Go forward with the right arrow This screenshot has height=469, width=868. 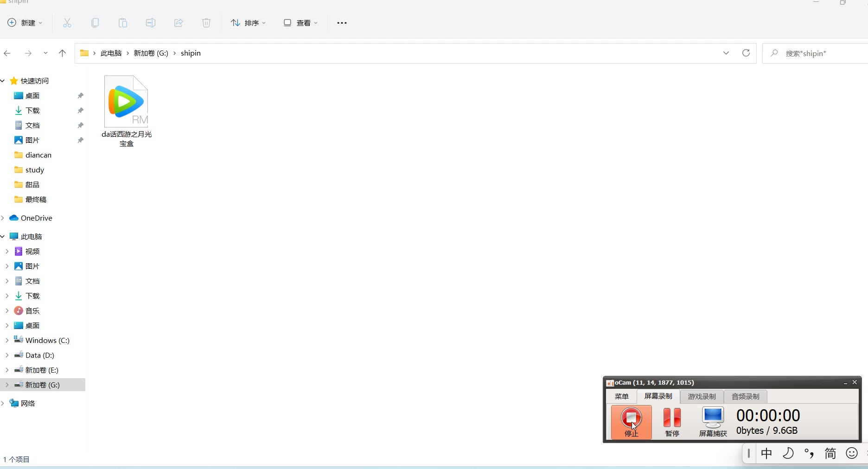(28, 53)
